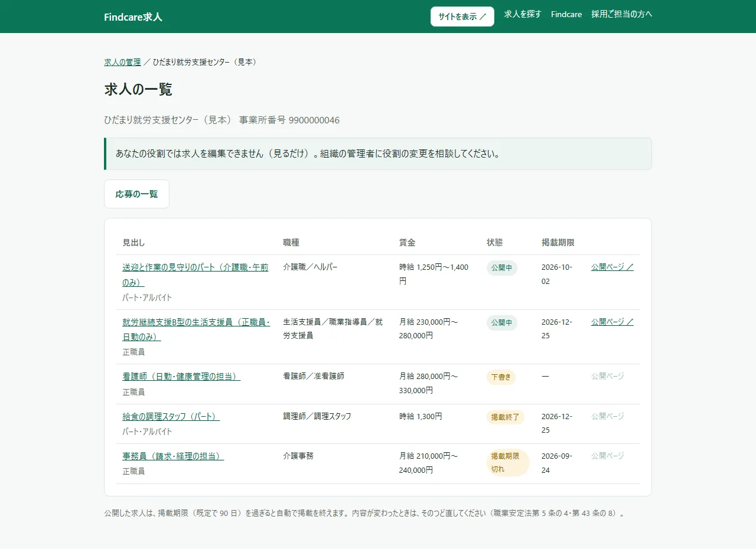Click 調理師/調理スタッフ job type cell
Image resolution: width=756 pixels, height=549 pixels.
coord(317,416)
